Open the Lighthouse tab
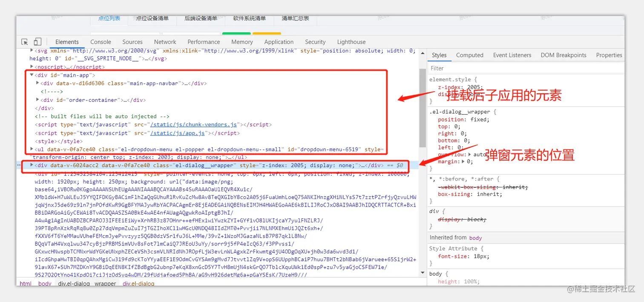 coord(351,42)
